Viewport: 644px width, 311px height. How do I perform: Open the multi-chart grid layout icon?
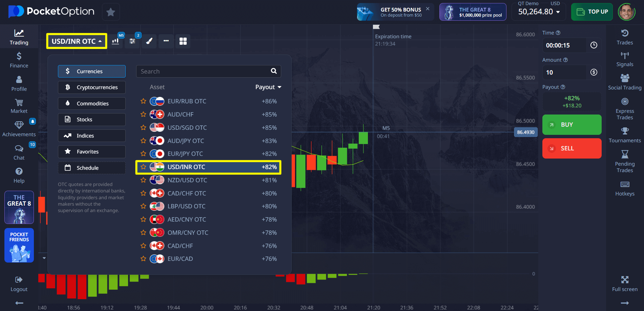(x=183, y=41)
